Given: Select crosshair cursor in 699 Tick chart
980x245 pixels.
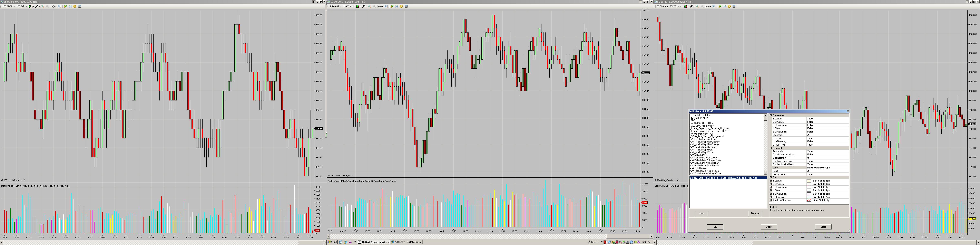Looking at the screenshot, I should [x=380, y=7].
